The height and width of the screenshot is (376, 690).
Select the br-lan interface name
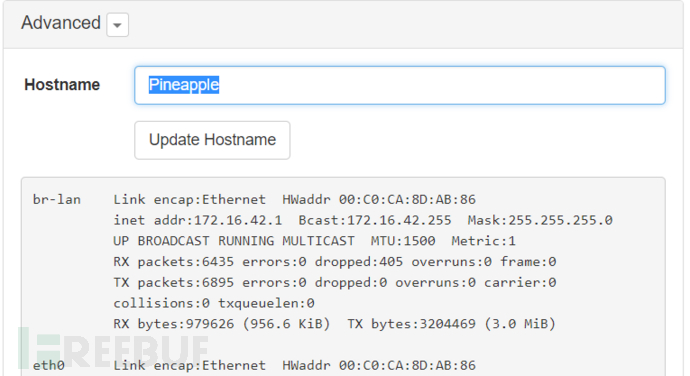pyautogui.click(x=57, y=199)
